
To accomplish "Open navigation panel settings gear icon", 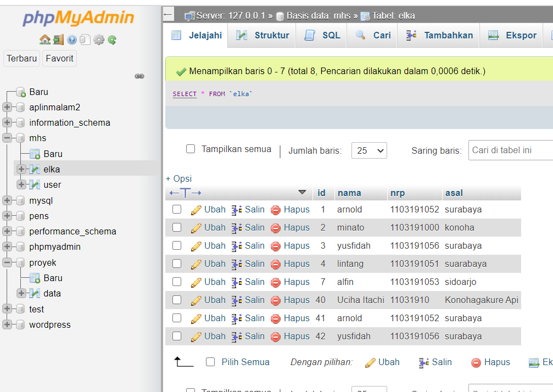I will tap(99, 40).
